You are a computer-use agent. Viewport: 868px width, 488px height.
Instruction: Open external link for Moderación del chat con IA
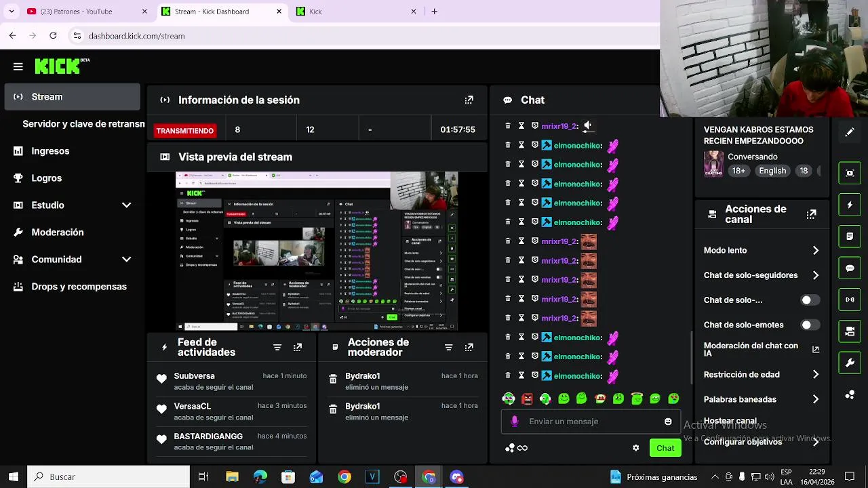coord(815,350)
